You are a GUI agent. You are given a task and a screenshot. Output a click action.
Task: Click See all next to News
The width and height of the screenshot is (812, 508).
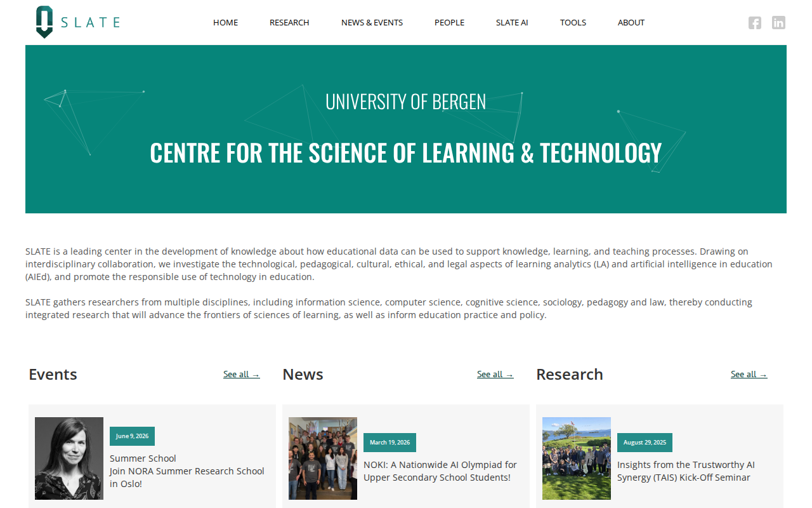(x=495, y=374)
